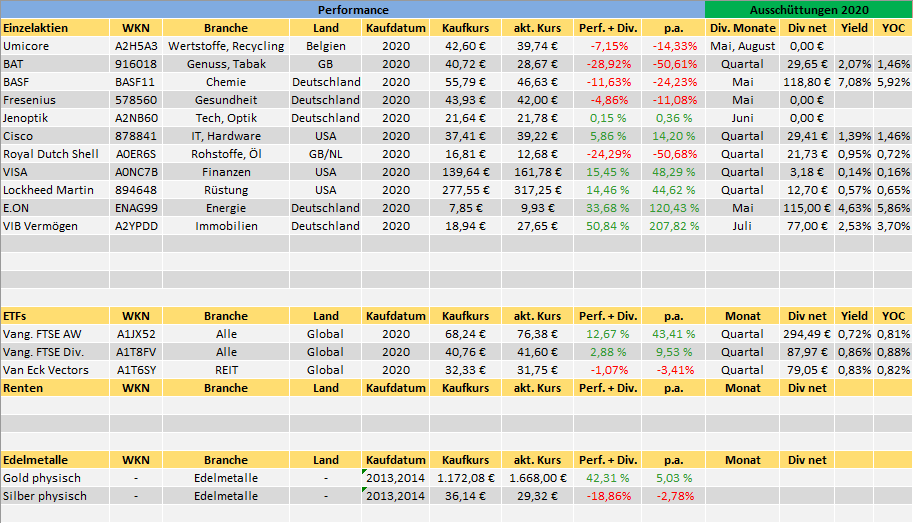Viewport: 913px width, 523px height.
Task: Select Div. Monate column header
Action: pyautogui.click(x=742, y=28)
